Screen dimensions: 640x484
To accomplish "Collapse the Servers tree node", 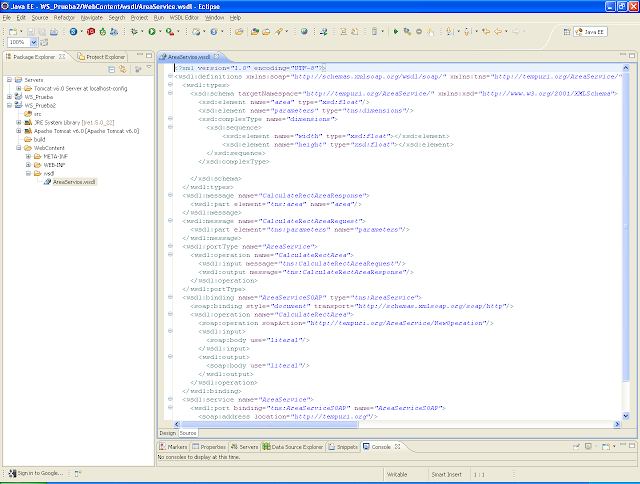I will coord(9,80).
